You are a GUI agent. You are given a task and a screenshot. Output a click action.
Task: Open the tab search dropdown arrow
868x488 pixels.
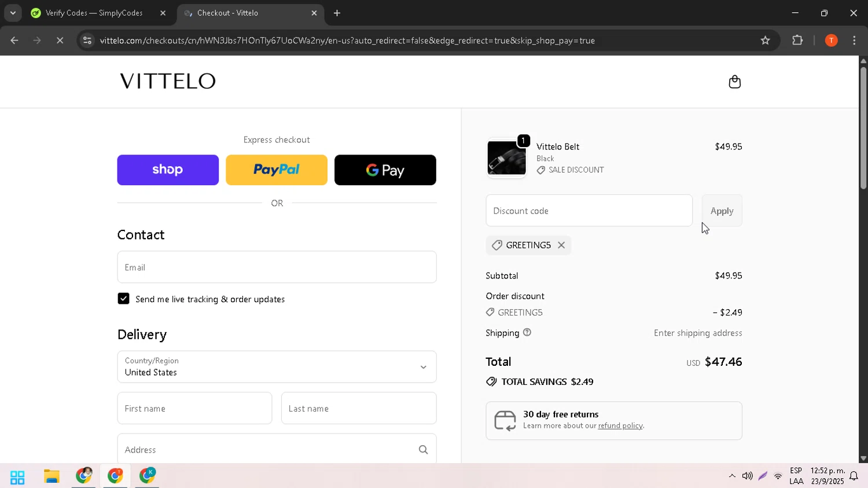(13, 13)
